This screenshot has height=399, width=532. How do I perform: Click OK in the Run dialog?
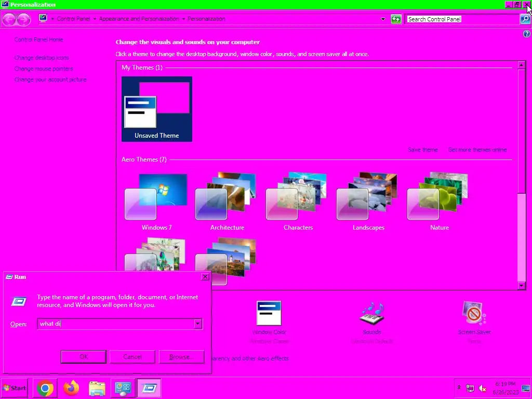pos(84,356)
